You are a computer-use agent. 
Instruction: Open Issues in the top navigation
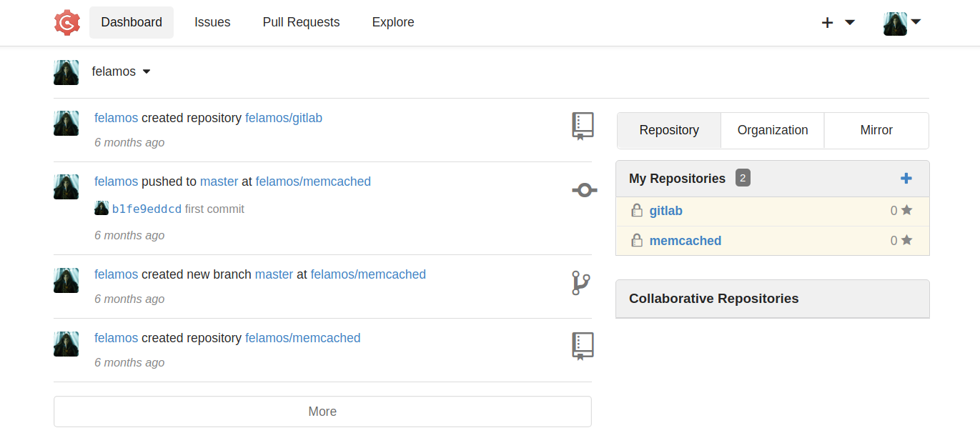click(212, 22)
